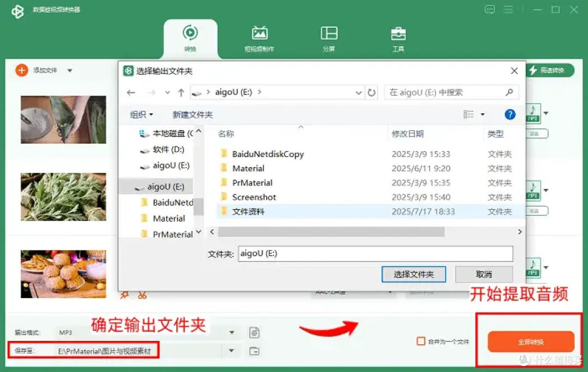Open the feedback message icon in title bar

[x=489, y=9]
